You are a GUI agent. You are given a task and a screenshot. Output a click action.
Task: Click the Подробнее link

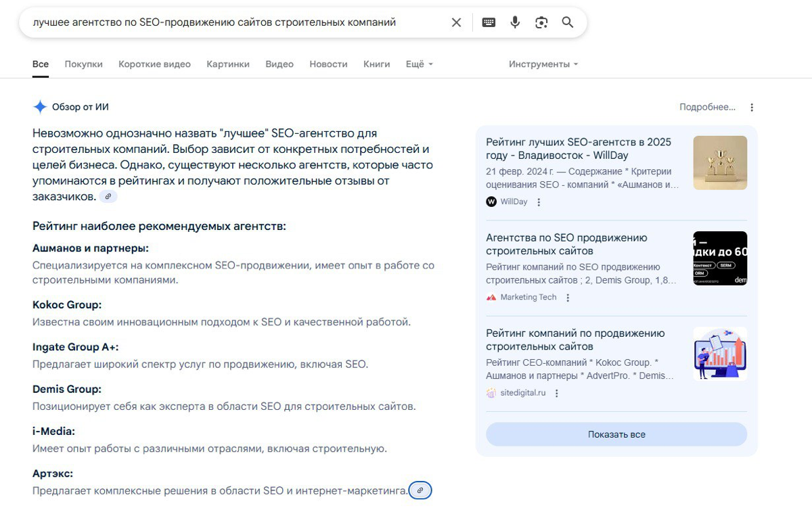pyautogui.click(x=707, y=107)
